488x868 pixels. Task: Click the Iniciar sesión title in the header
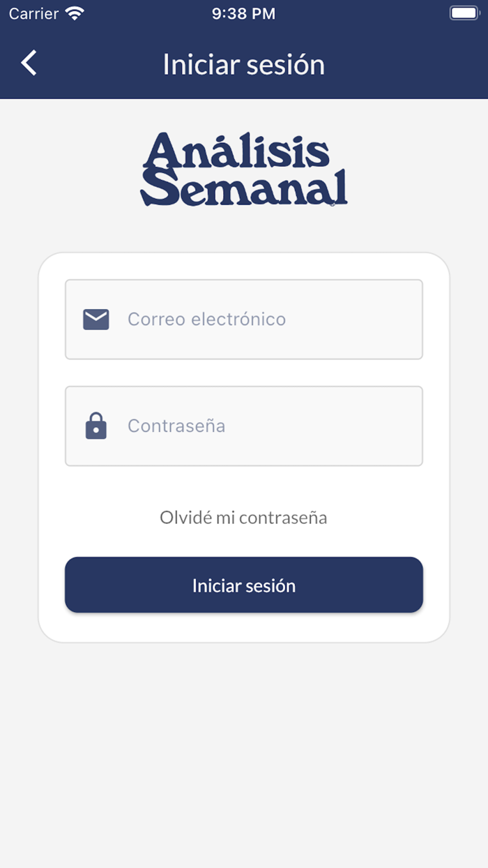click(x=244, y=63)
